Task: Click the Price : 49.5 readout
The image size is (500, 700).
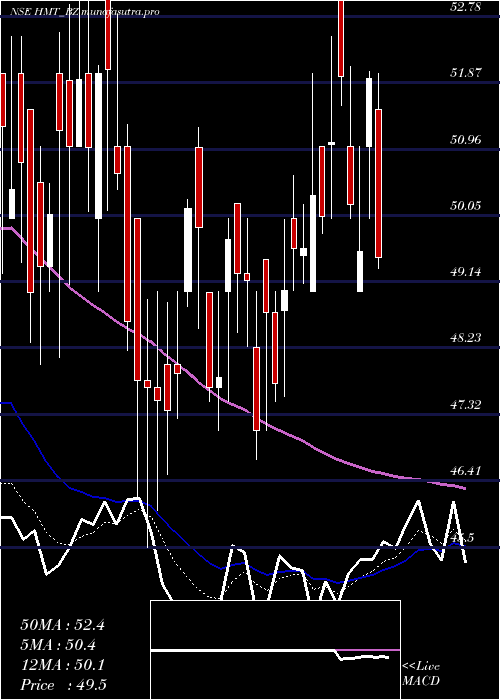Action: pyautogui.click(x=63, y=685)
